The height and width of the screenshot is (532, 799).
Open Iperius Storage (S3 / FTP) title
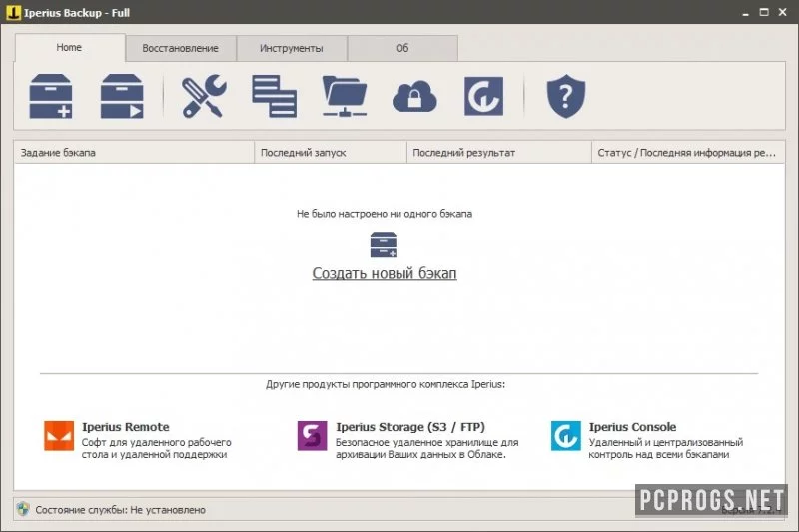[410, 427]
